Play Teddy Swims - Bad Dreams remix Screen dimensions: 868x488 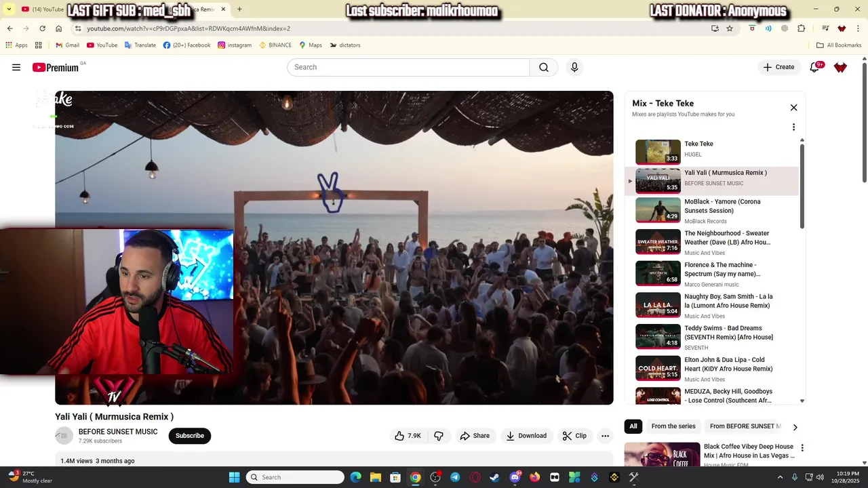[712, 337]
